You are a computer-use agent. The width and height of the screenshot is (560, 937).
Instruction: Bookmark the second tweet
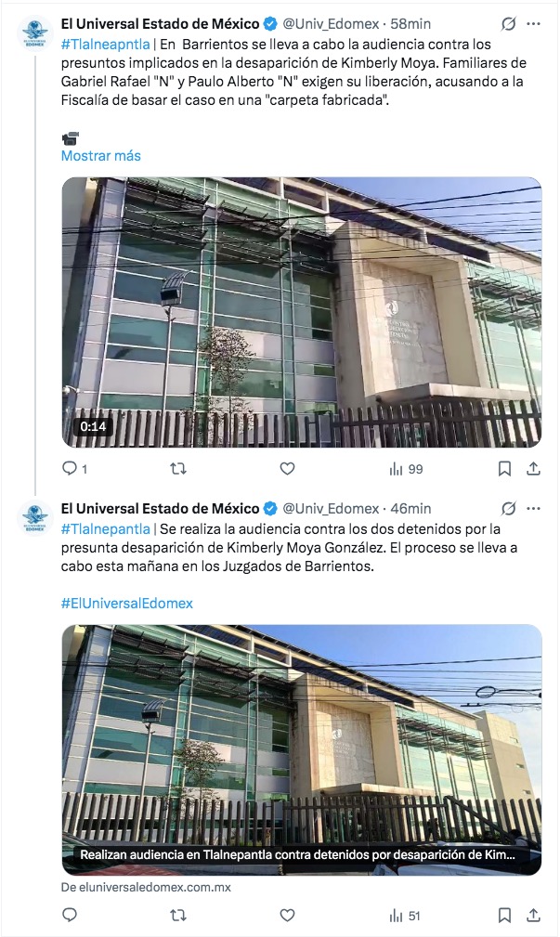click(504, 916)
